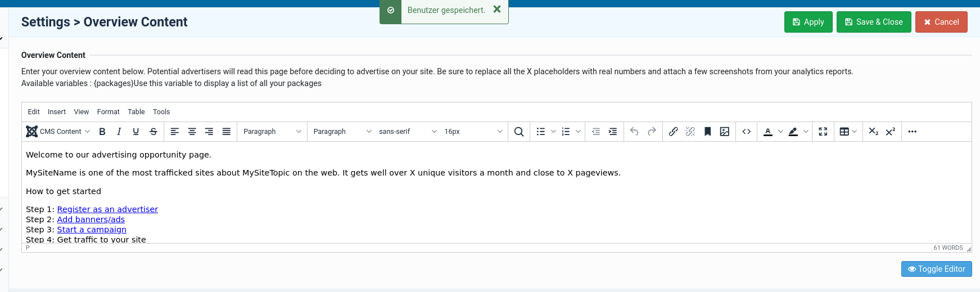
Task: Show more toolbar options
Action: click(913, 132)
